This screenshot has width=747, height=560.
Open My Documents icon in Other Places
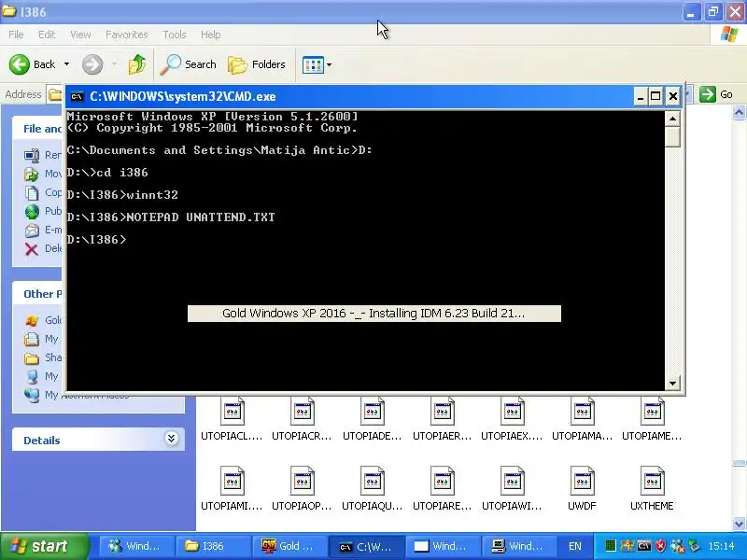(x=32, y=339)
